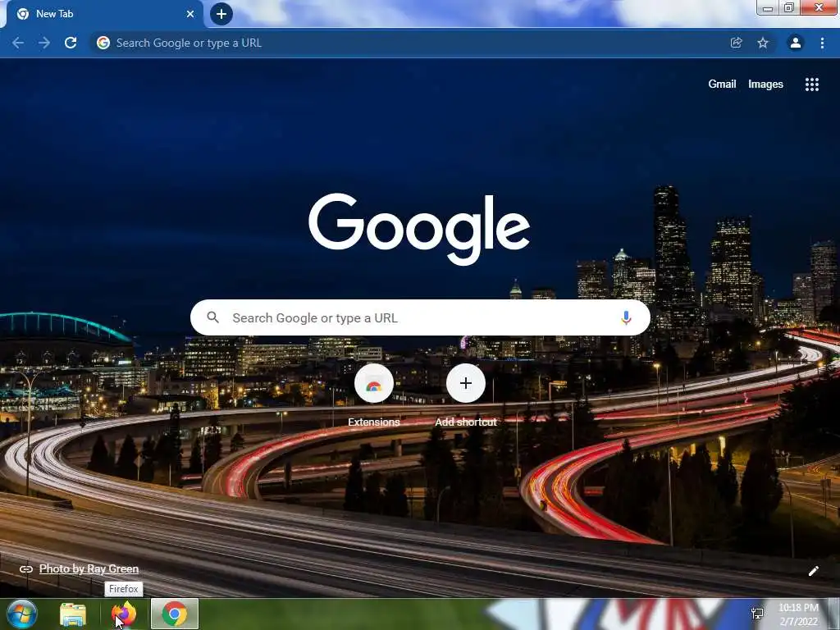This screenshot has height=630, width=840.
Task: Click the magnifier icon in search box
Action: point(212,317)
